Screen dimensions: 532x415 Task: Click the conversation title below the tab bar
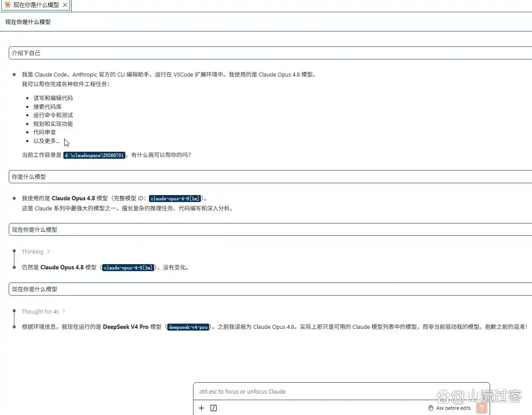(28, 21)
